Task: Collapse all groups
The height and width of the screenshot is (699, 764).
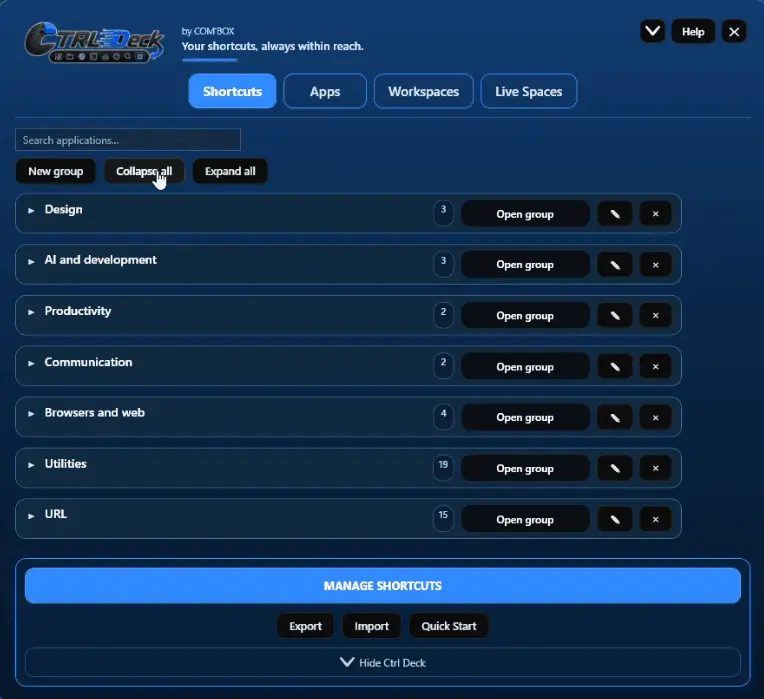Action: click(x=144, y=171)
